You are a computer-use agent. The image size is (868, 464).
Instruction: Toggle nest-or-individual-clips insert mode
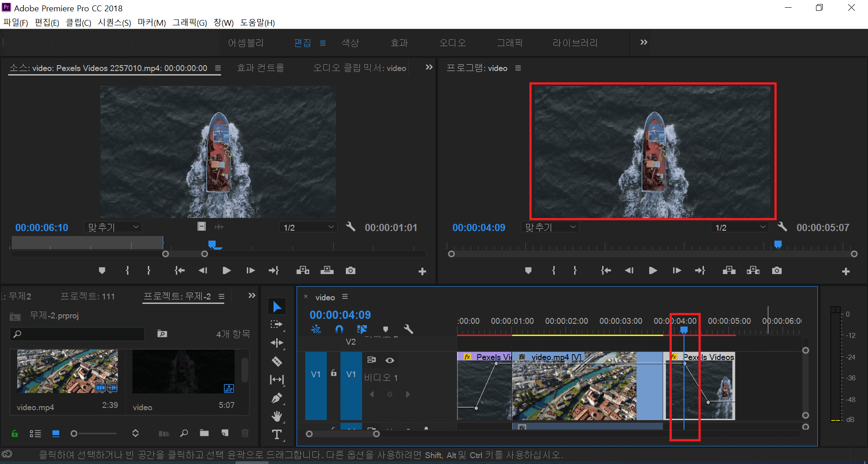click(x=316, y=329)
